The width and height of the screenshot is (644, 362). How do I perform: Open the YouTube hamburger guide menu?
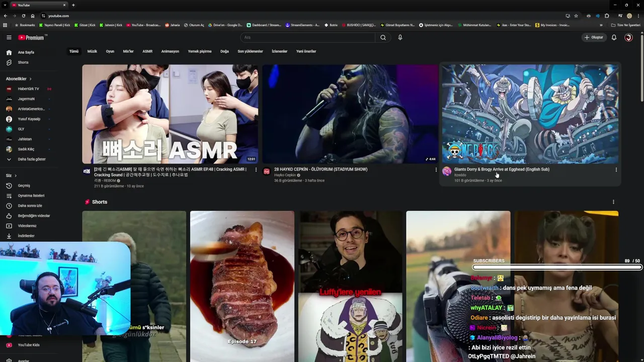pyautogui.click(x=9, y=37)
